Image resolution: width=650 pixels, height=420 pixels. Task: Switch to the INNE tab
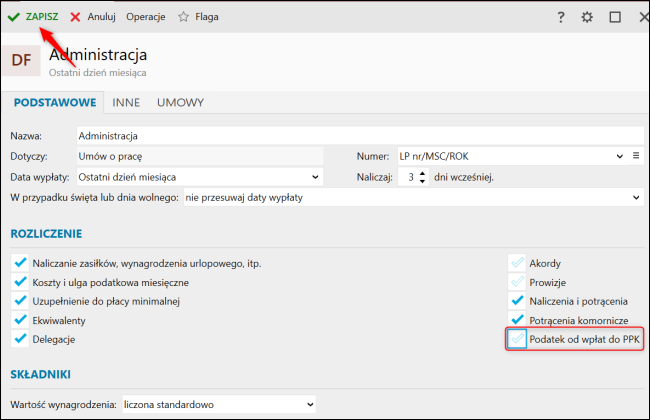pos(126,102)
